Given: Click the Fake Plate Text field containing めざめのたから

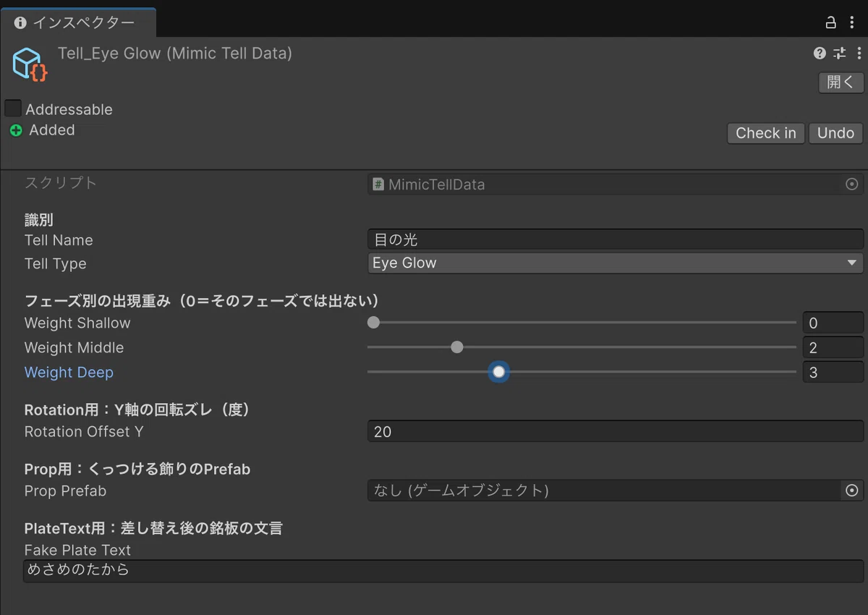Looking at the screenshot, I should (443, 570).
